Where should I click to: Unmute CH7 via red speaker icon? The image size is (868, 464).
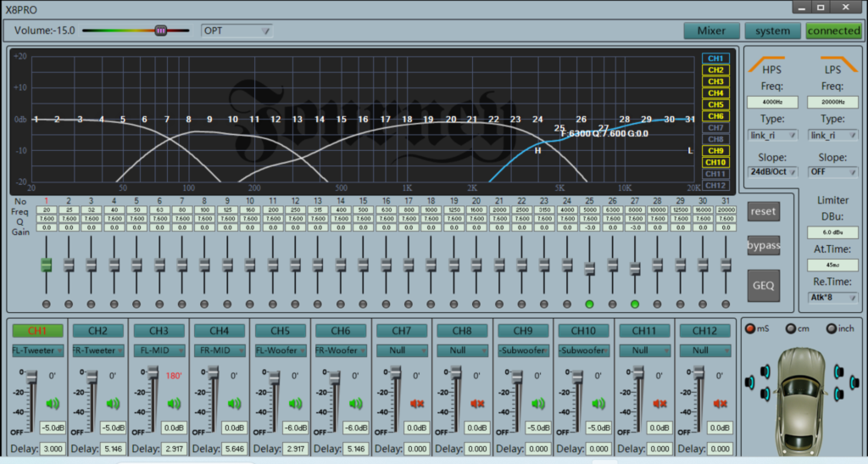click(417, 404)
